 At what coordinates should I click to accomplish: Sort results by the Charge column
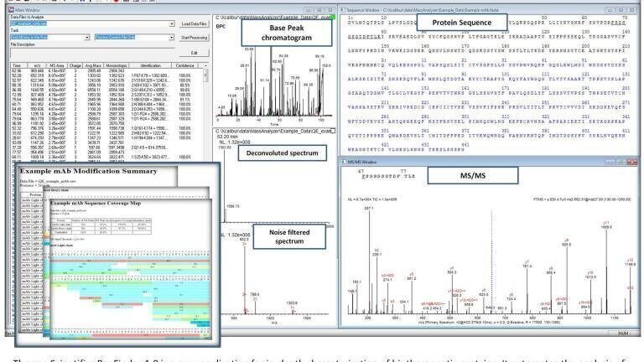pyautogui.click(x=75, y=65)
